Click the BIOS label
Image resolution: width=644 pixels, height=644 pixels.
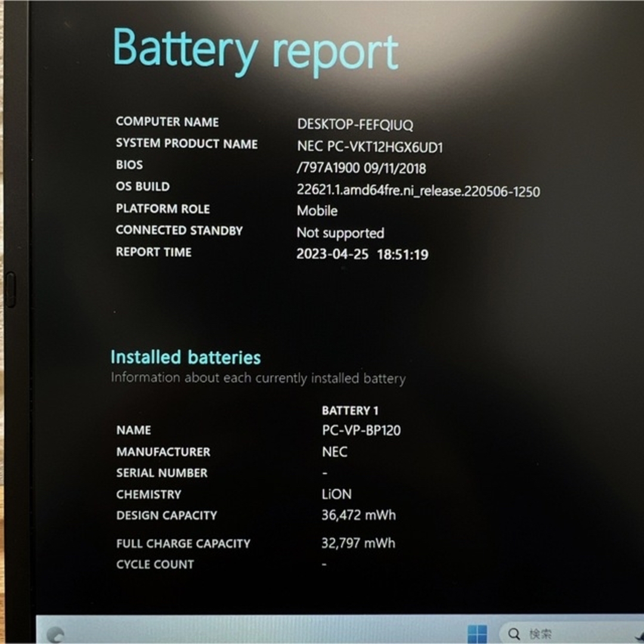(x=129, y=165)
